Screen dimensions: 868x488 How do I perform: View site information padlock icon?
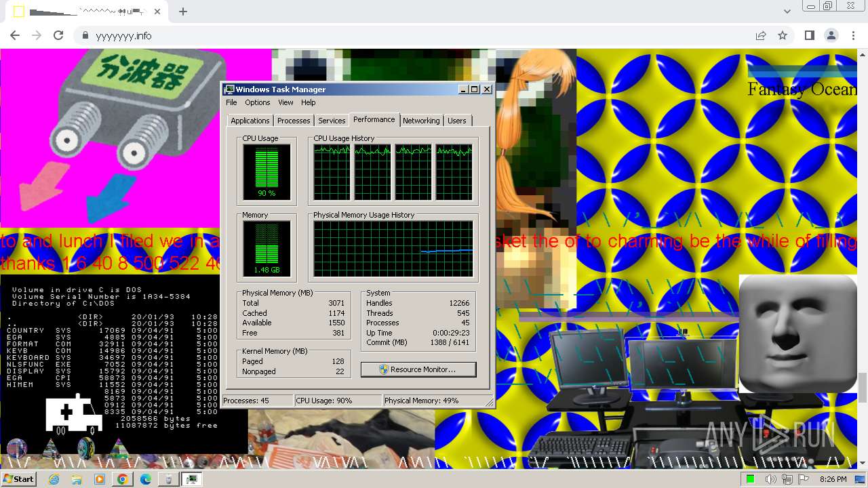click(85, 35)
